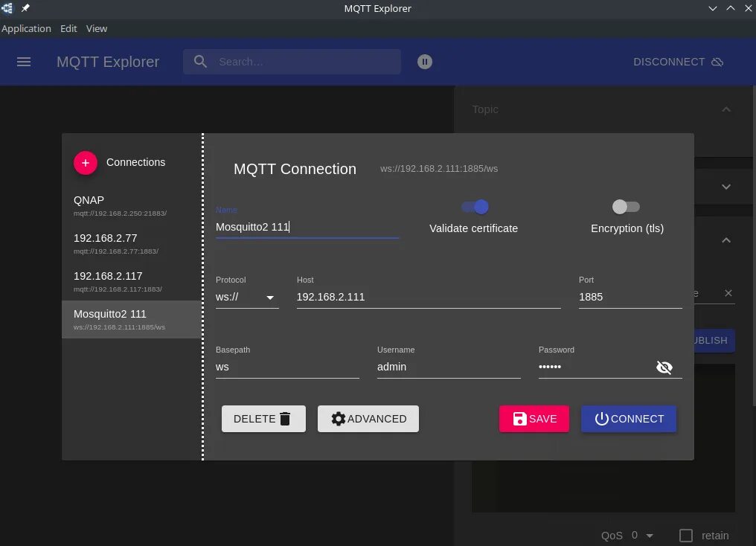Click the search magnifier icon
Viewport: 756px width, 546px height.
(200, 62)
